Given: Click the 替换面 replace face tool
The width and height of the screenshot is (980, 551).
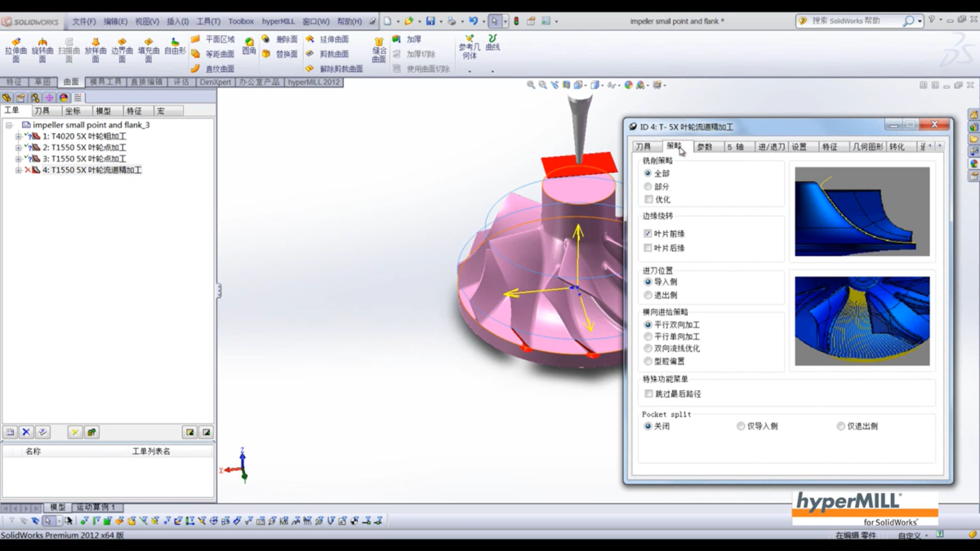Looking at the screenshot, I should coord(279,54).
